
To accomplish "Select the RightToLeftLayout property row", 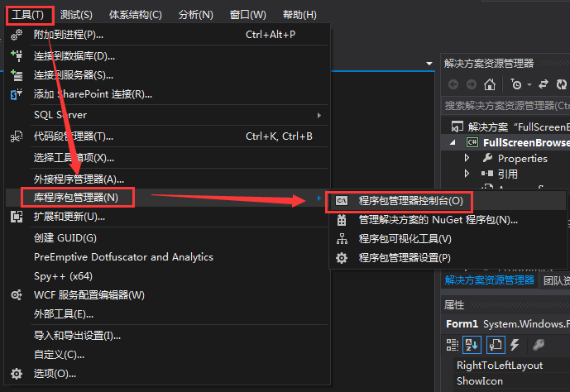I will click(x=512, y=365).
